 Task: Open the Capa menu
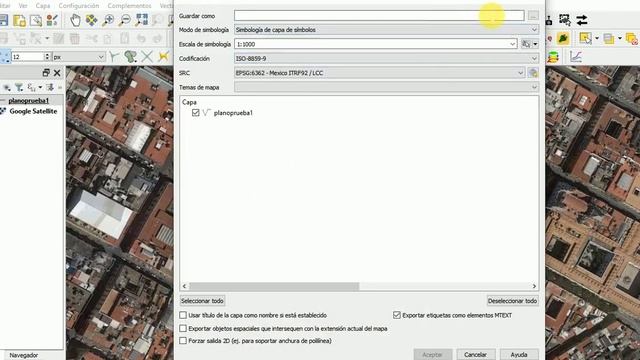tap(43, 6)
